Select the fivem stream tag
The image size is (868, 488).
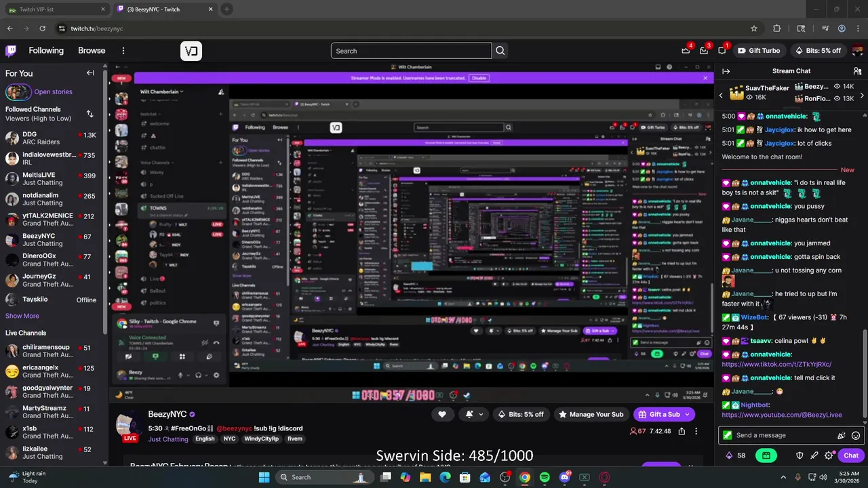pyautogui.click(x=295, y=439)
